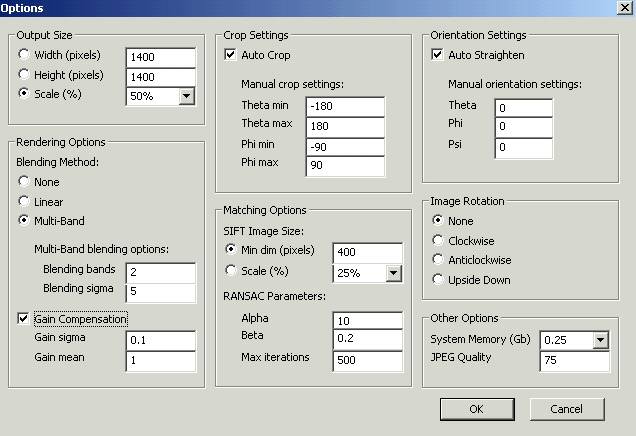Choose Linear blending method
Image resolution: width=636 pixels, height=436 pixels.
pos(24,201)
